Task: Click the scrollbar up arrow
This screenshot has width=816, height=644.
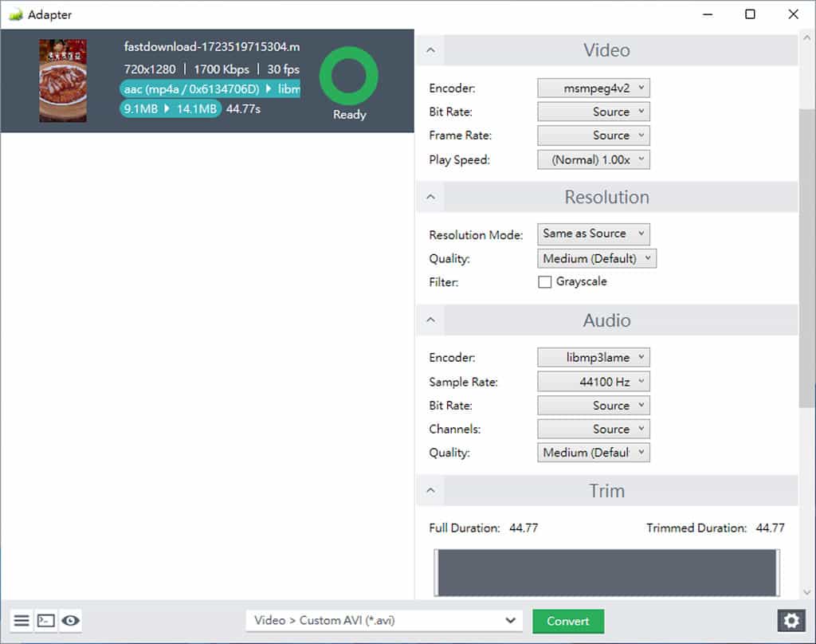Action: 806,38
